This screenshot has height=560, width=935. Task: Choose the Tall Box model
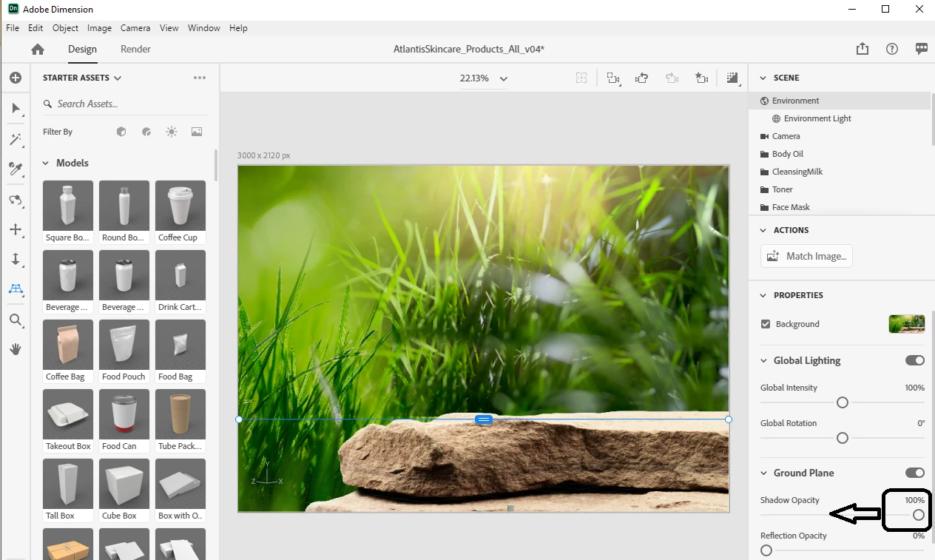click(x=68, y=490)
